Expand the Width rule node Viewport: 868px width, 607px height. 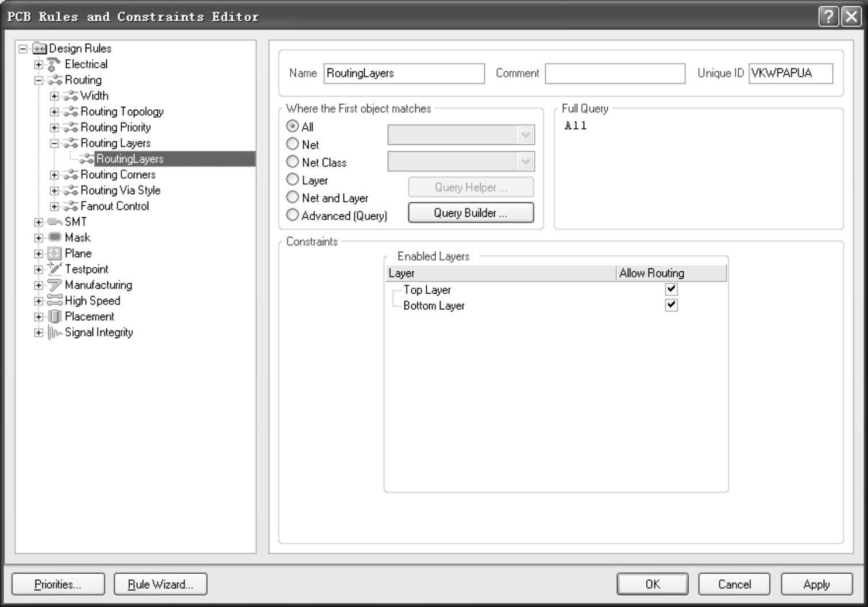click(x=54, y=96)
